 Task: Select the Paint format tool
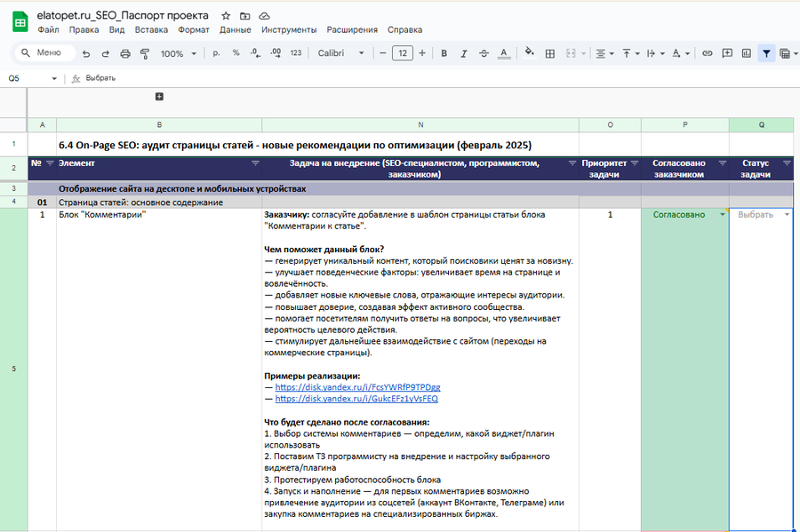pos(144,53)
